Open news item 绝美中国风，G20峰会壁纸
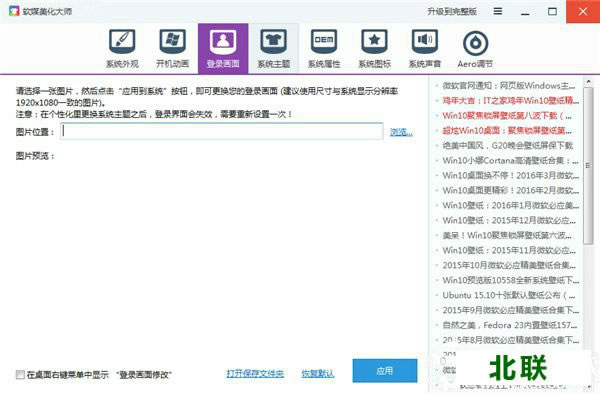Viewport: 600px width, 394px height. [508, 145]
